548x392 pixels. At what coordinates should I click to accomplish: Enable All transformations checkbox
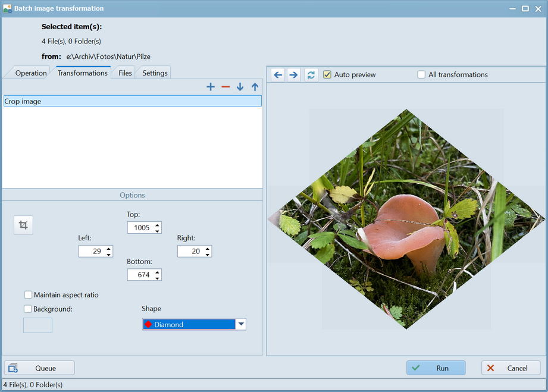click(x=422, y=75)
